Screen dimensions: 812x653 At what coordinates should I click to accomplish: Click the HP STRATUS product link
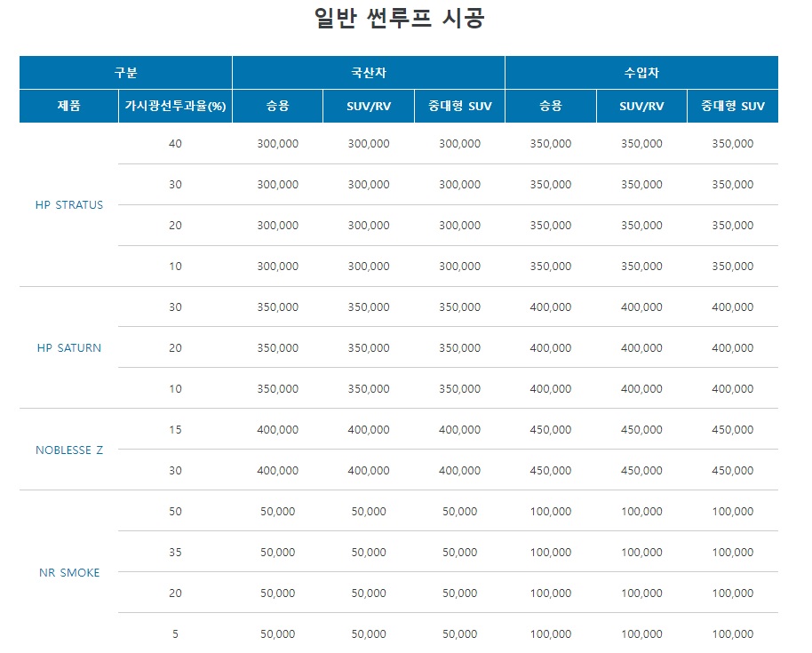(69, 204)
